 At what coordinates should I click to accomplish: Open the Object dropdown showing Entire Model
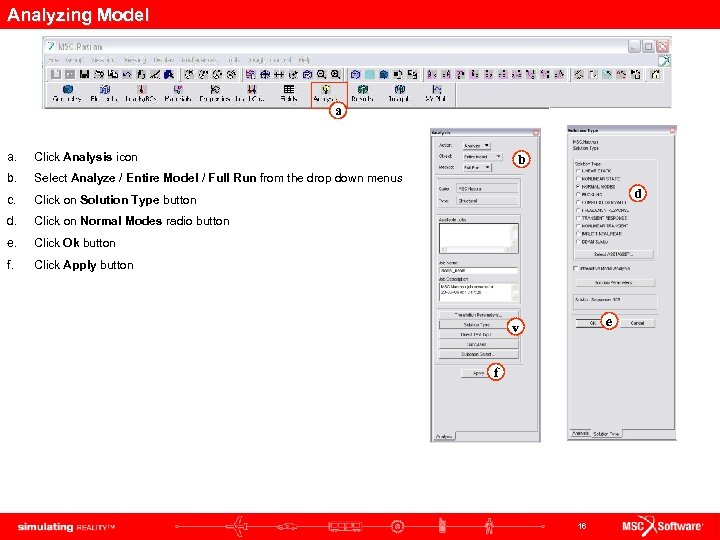click(x=482, y=157)
